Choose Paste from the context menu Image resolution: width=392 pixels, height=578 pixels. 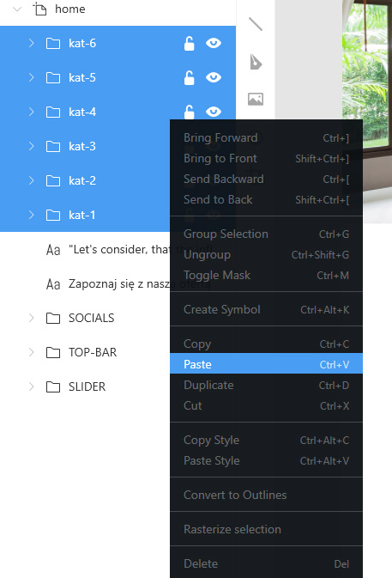tap(266, 364)
